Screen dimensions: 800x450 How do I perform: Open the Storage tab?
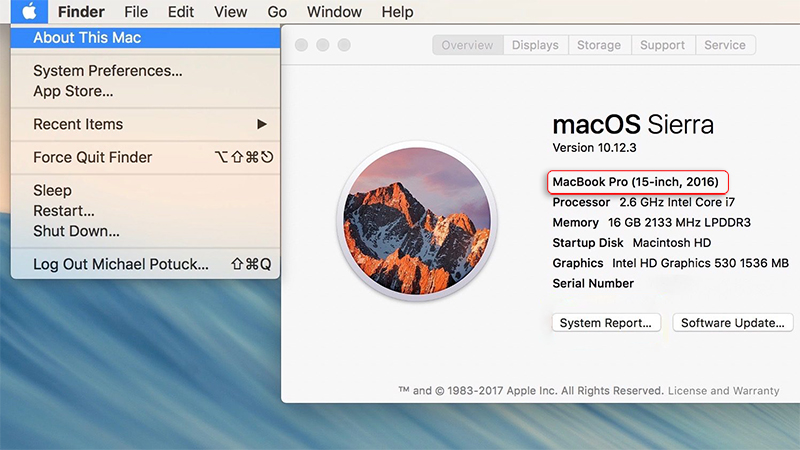click(599, 45)
